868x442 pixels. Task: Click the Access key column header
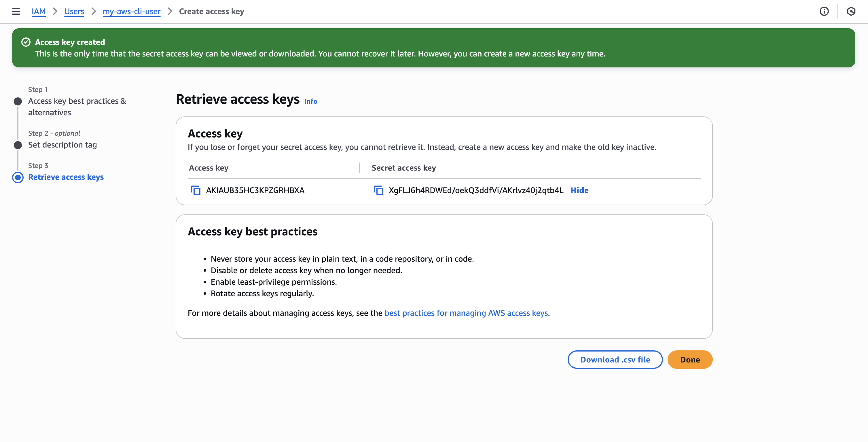(209, 168)
